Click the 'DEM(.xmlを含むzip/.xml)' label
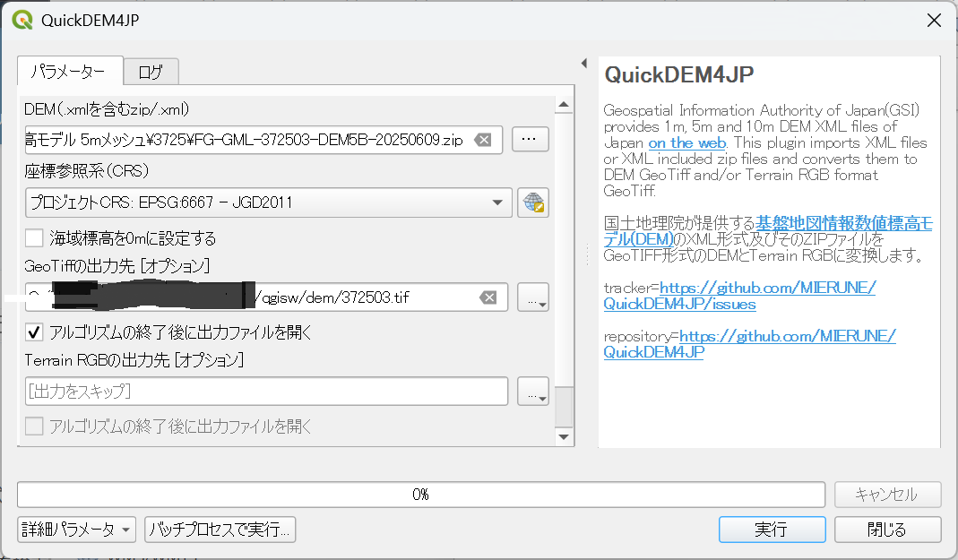Screen dimensions: 958x560 click(107, 109)
